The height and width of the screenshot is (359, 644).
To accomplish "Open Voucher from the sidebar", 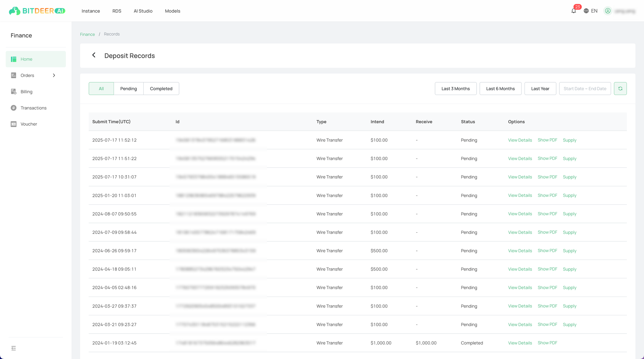I will coord(29,124).
